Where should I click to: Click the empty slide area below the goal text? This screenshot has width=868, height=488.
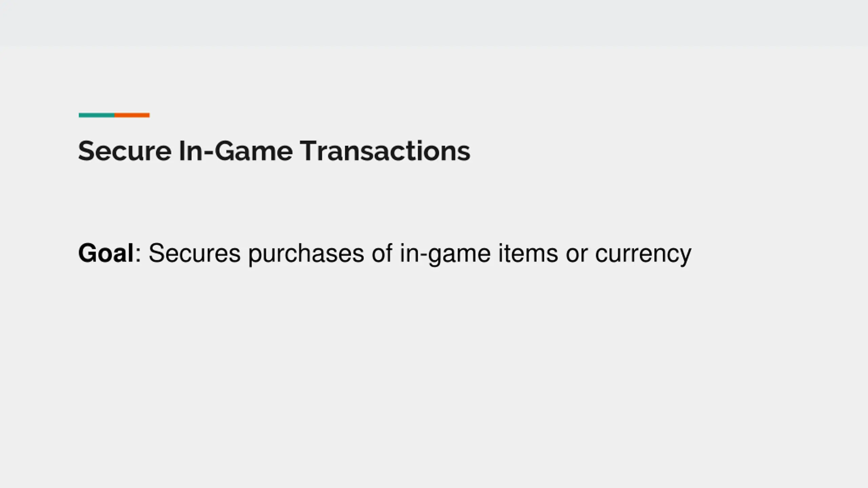pyautogui.click(x=434, y=373)
